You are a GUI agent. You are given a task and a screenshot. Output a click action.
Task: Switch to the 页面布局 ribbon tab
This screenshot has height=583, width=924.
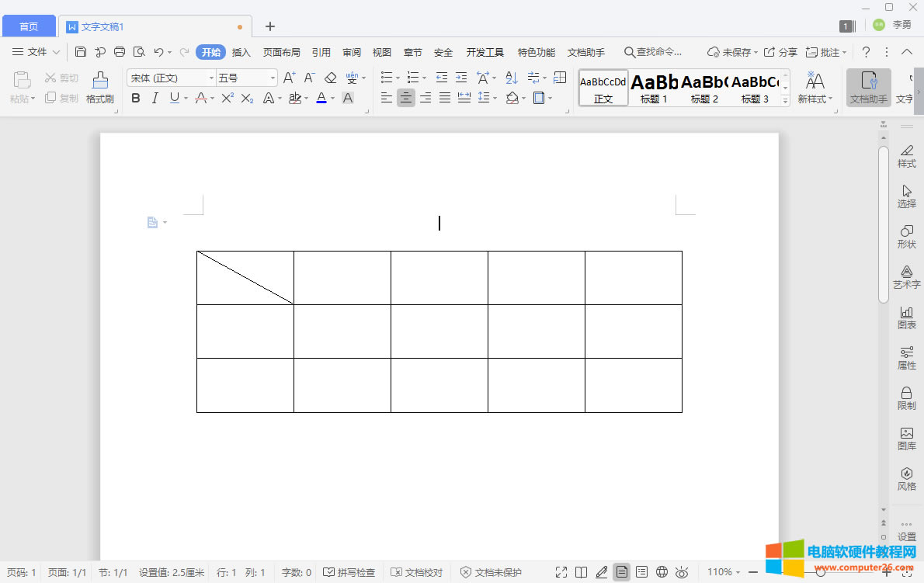click(x=281, y=52)
